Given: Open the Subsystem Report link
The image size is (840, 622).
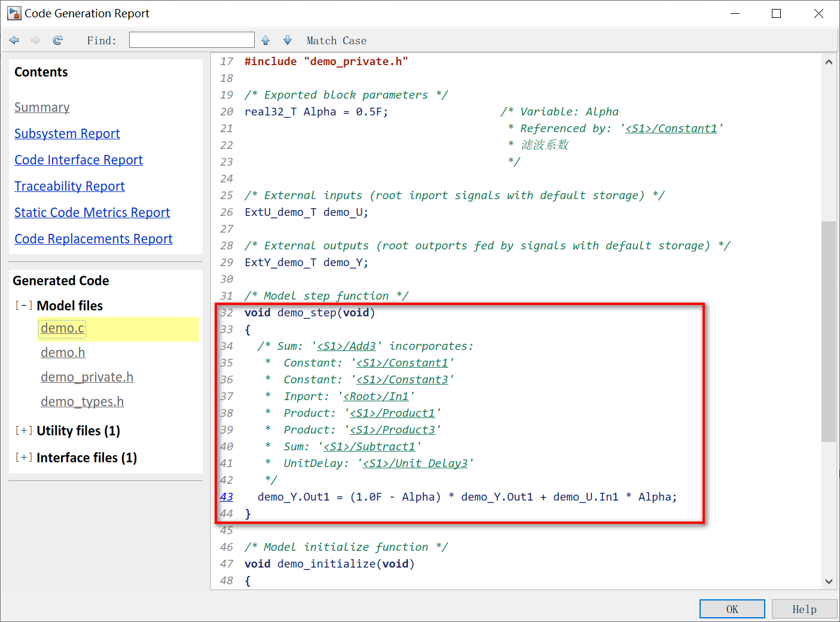Looking at the screenshot, I should pyautogui.click(x=67, y=133).
